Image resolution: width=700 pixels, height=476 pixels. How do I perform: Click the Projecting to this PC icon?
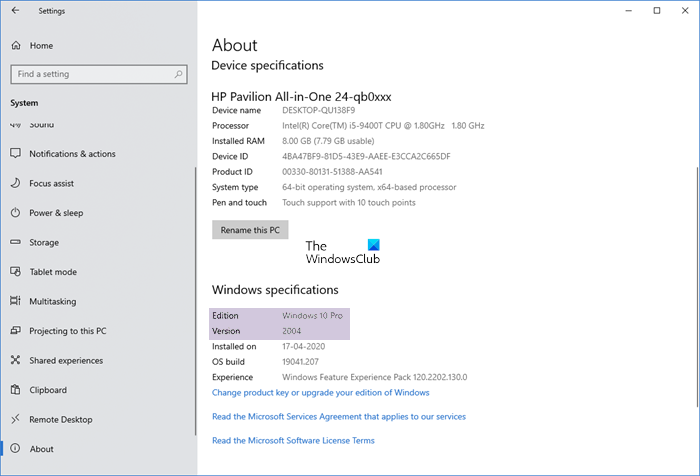(16, 331)
